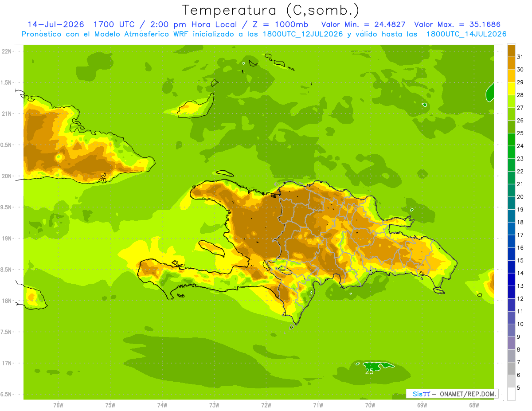Click the "17N" latitude axis label
532x411 pixels.
[7, 363]
